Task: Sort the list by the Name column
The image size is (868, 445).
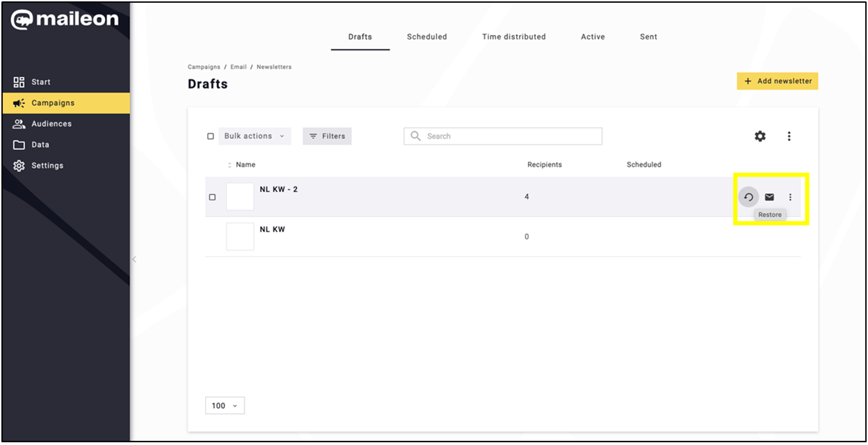Action: pyautogui.click(x=245, y=165)
